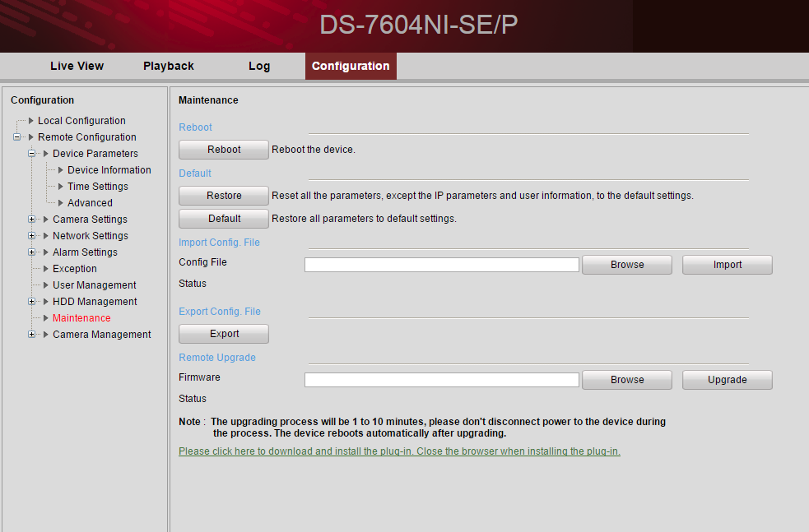809x532 pixels.
Task: Select the Network Settings label
Action: tap(91, 236)
